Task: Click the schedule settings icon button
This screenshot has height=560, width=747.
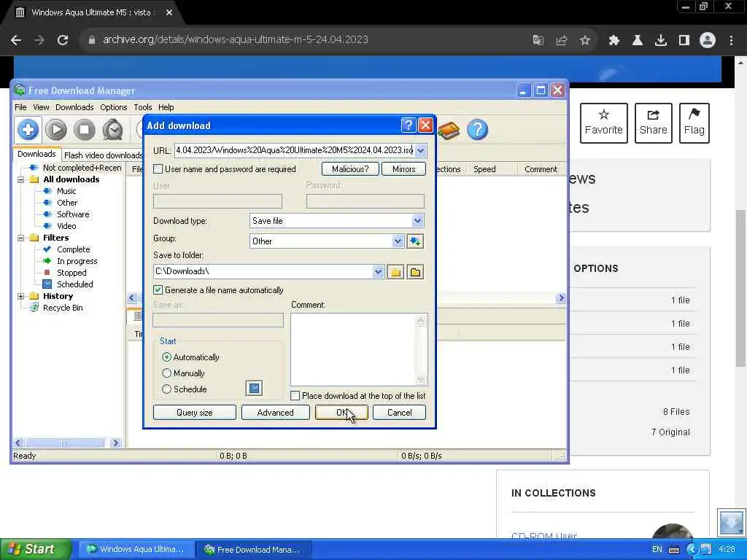Action: pyautogui.click(x=255, y=388)
